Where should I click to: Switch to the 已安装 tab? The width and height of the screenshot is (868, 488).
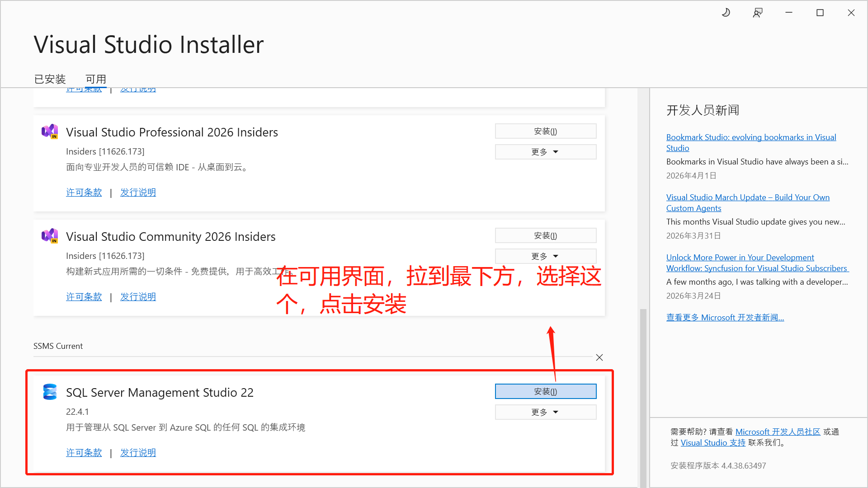pos(50,79)
